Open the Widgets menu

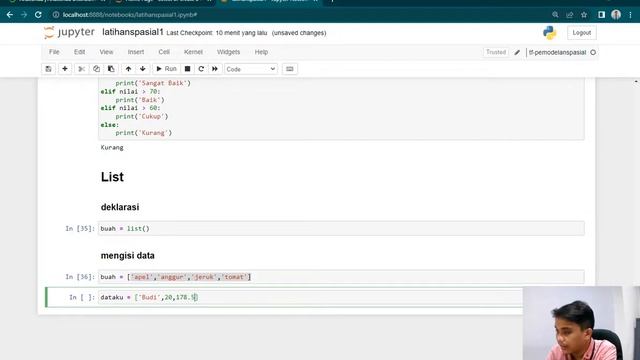tap(229, 52)
